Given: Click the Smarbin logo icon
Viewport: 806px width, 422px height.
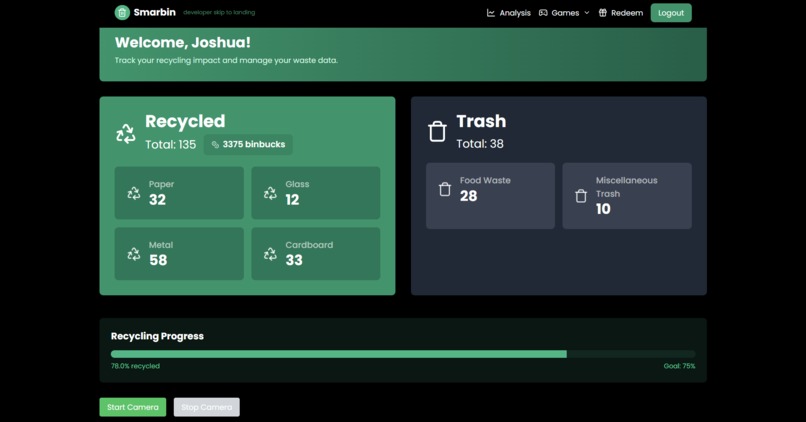Looking at the screenshot, I should click(122, 12).
